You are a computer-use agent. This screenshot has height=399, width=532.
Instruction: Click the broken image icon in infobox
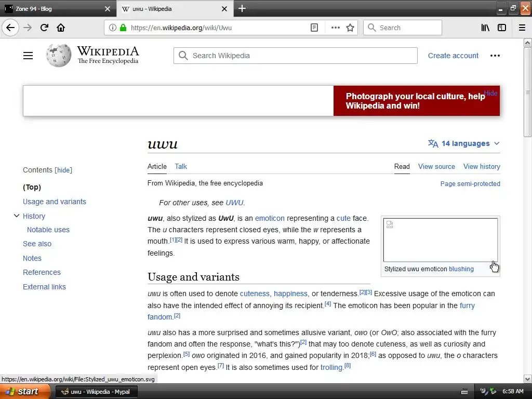pos(390,224)
